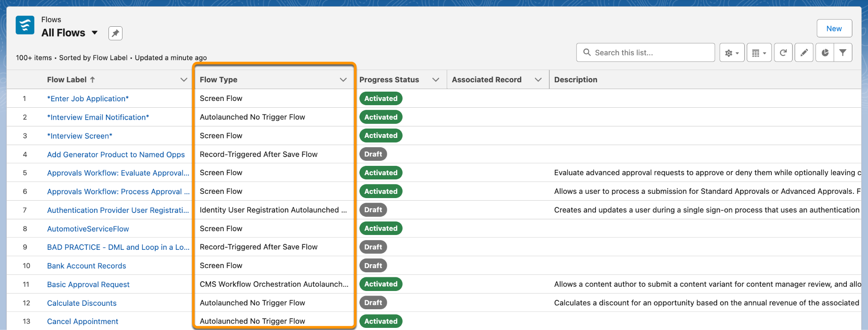Click the sort arrow beside Flow Label
Screen dimensions: 868x330
[92, 79]
